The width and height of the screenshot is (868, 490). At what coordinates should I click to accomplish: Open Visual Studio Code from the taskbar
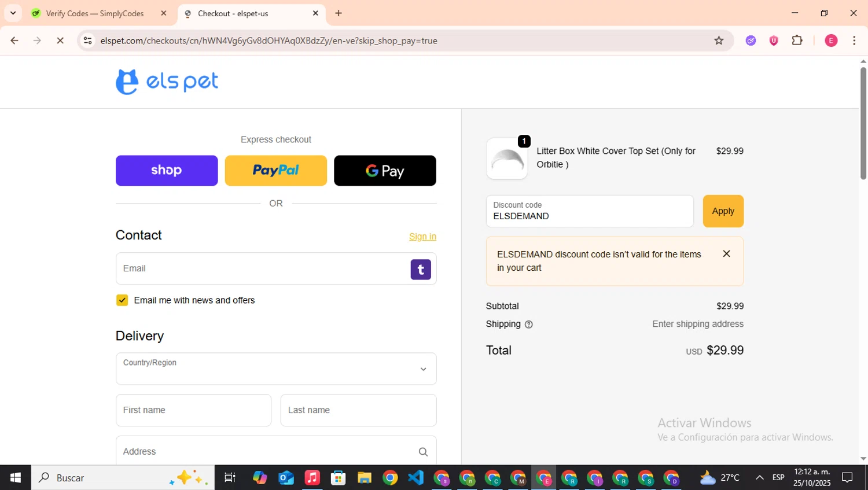pos(415,478)
